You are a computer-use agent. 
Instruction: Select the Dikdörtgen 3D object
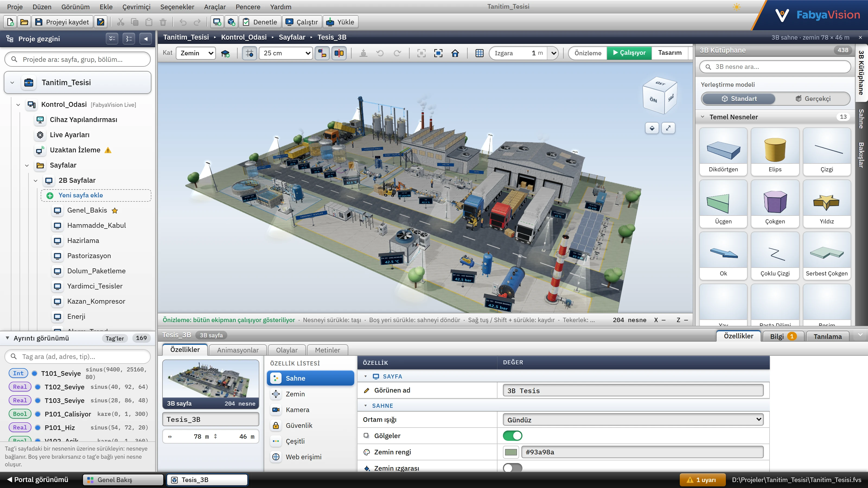point(723,152)
